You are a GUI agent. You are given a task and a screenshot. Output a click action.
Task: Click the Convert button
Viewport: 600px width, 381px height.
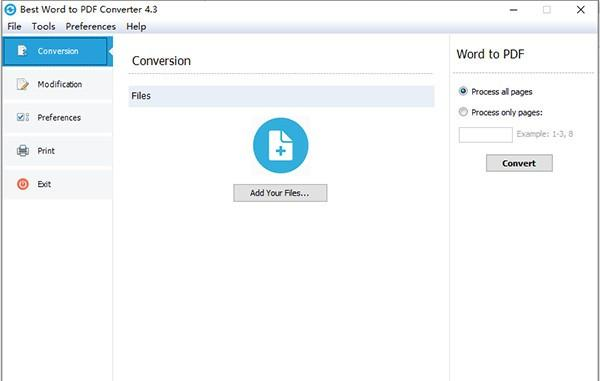point(519,163)
